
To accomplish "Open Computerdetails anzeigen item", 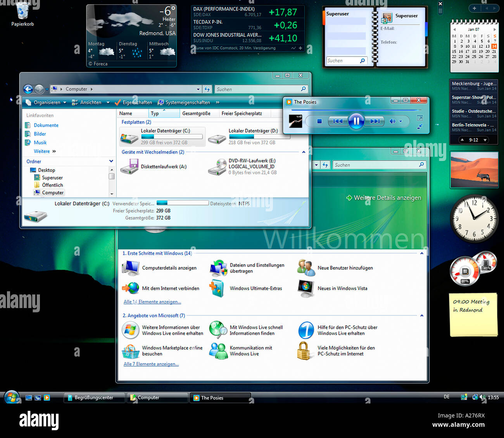I will tap(159, 268).
